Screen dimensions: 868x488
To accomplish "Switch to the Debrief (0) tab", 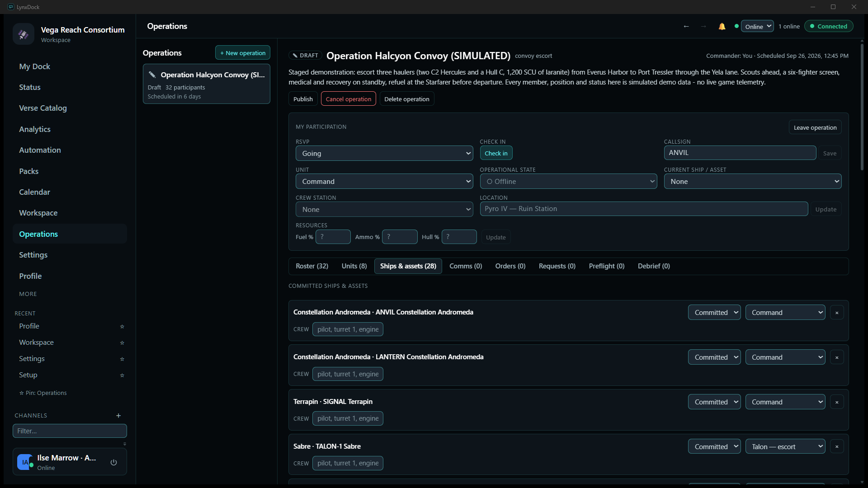I will [x=654, y=266].
